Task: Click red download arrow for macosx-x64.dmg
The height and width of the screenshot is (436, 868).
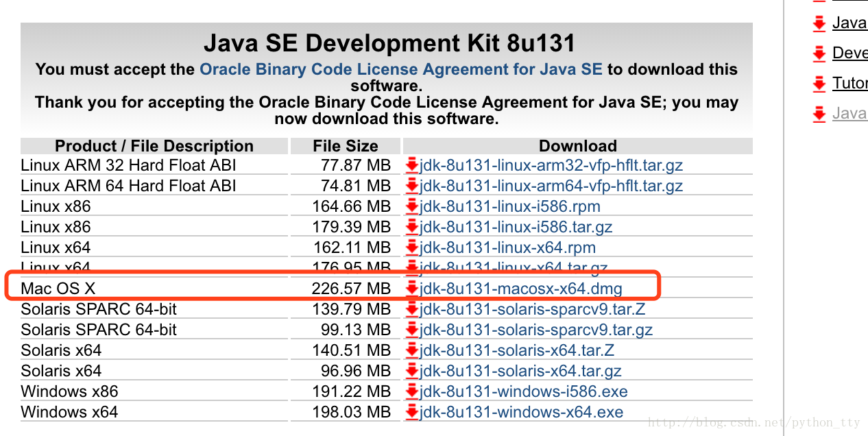Action: (412, 289)
